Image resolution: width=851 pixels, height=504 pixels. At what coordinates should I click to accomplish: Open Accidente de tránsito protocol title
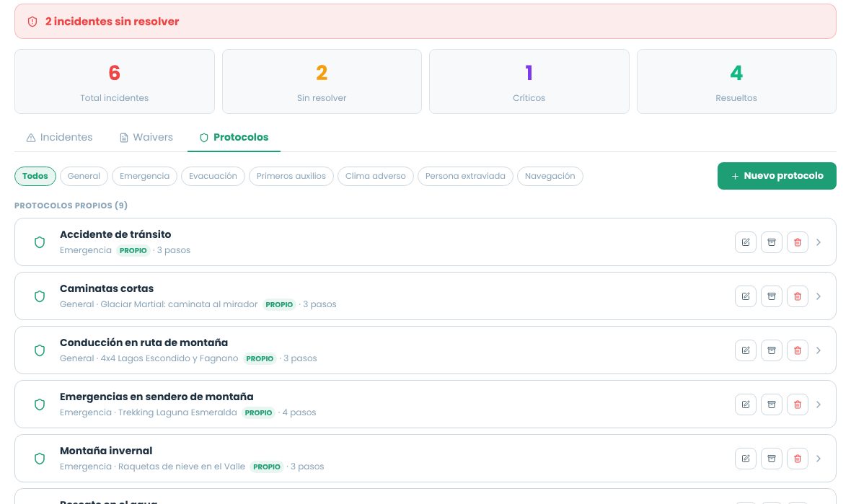click(x=115, y=234)
